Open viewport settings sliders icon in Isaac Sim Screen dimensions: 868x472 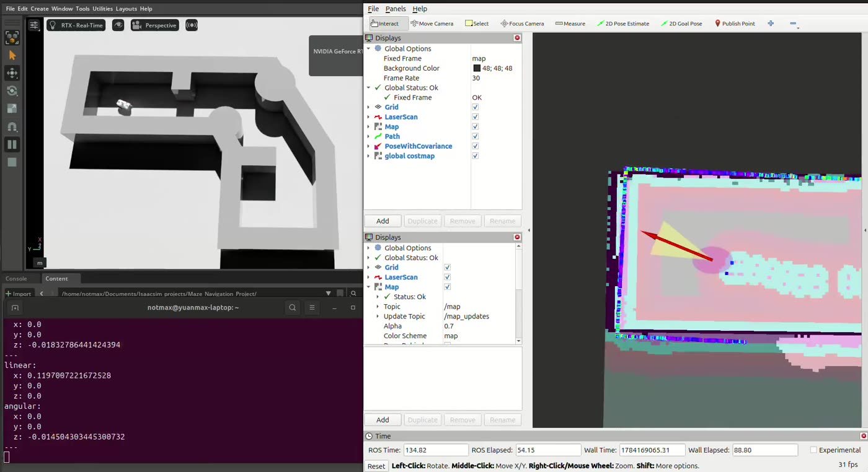pyautogui.click(x=34, y=25)
